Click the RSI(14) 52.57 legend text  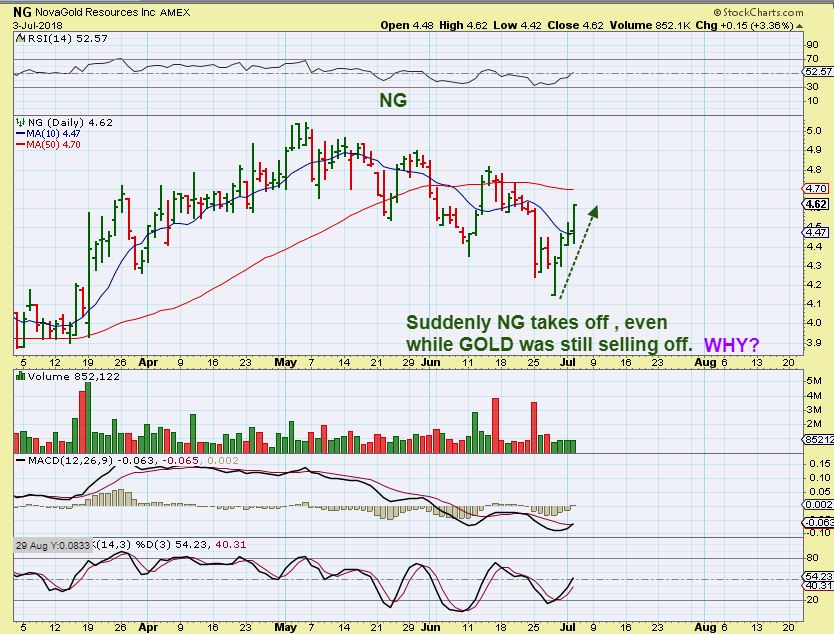(x=68, y=38)
